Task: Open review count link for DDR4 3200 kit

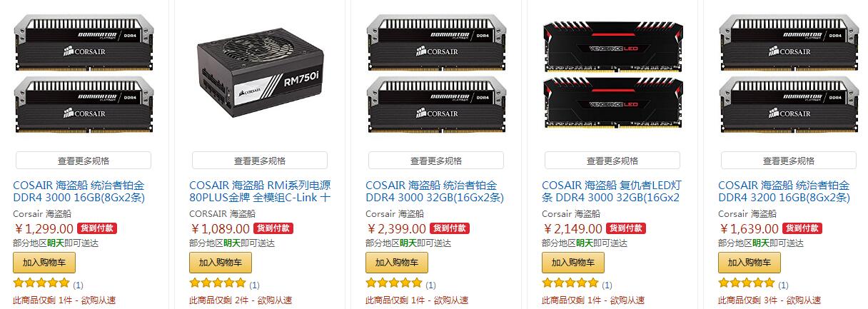Action: click(x=784, y=285)
